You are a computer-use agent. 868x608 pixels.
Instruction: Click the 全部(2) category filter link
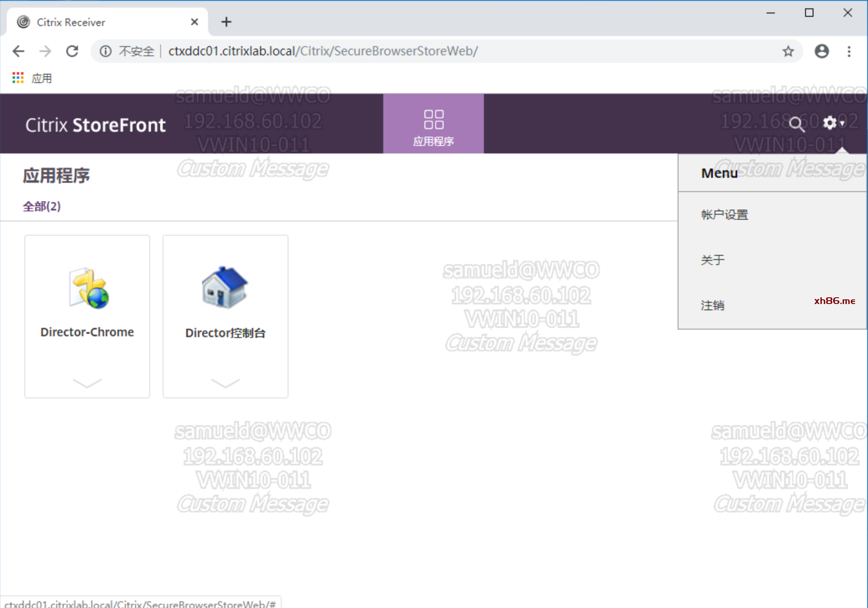click(x=42, y=206)
